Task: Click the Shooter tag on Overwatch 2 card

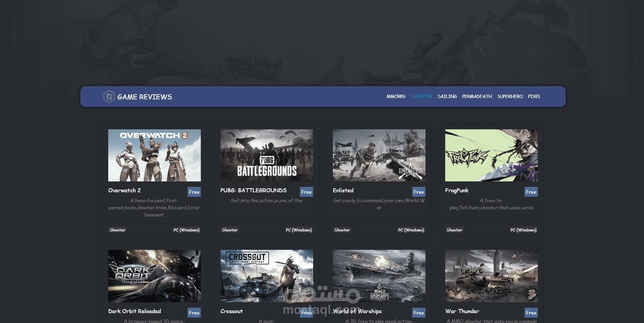Action: [x=117, y=230]
